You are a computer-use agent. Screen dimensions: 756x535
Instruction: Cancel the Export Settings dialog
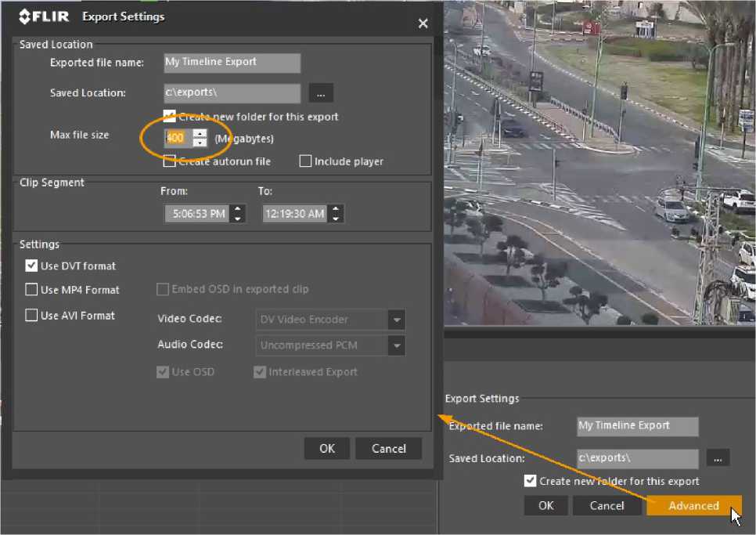pyautogui.click(x=388, y=448)
